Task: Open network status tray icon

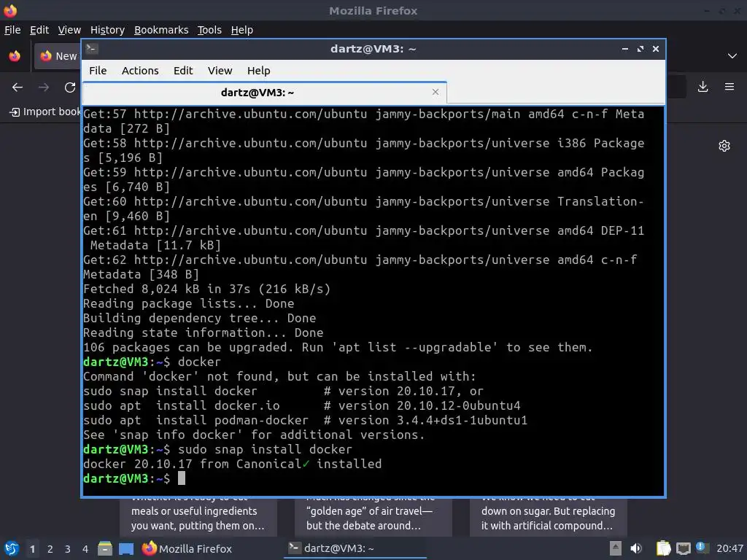Action: pyautogui.click(x=684, y=548)
